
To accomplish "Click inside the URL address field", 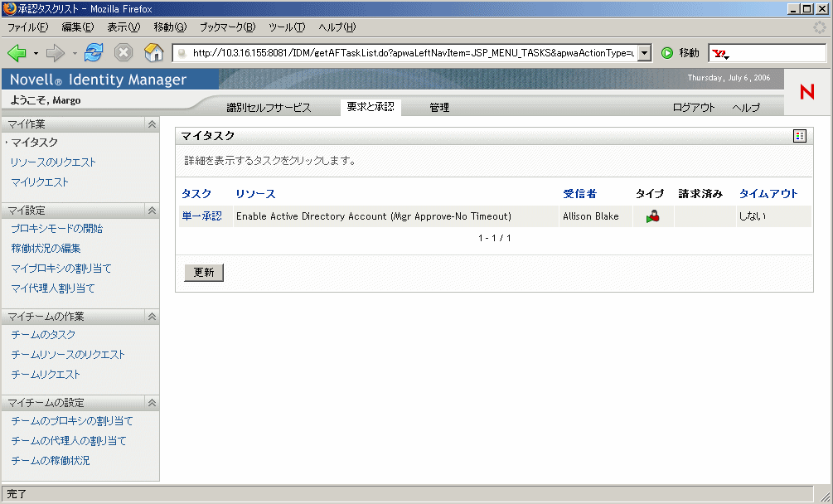I will point(398,52).
